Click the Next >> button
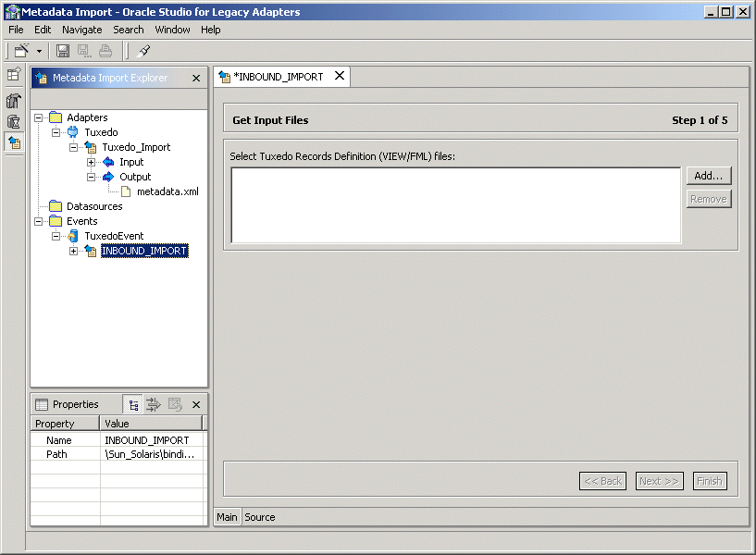 [659, 481]
